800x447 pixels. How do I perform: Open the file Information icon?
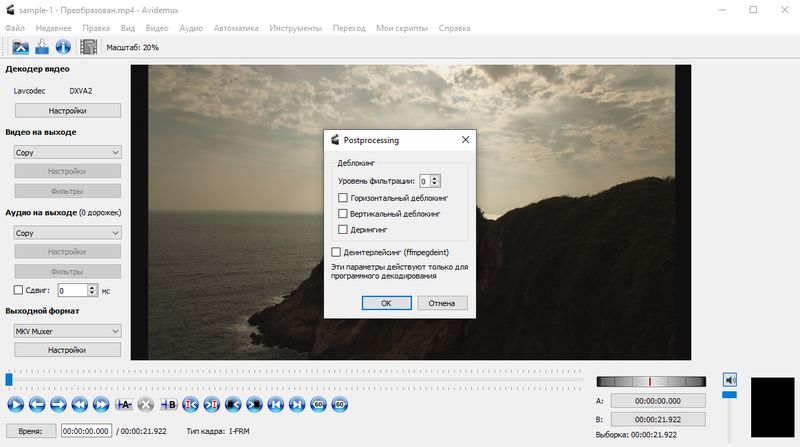(62, 46)
